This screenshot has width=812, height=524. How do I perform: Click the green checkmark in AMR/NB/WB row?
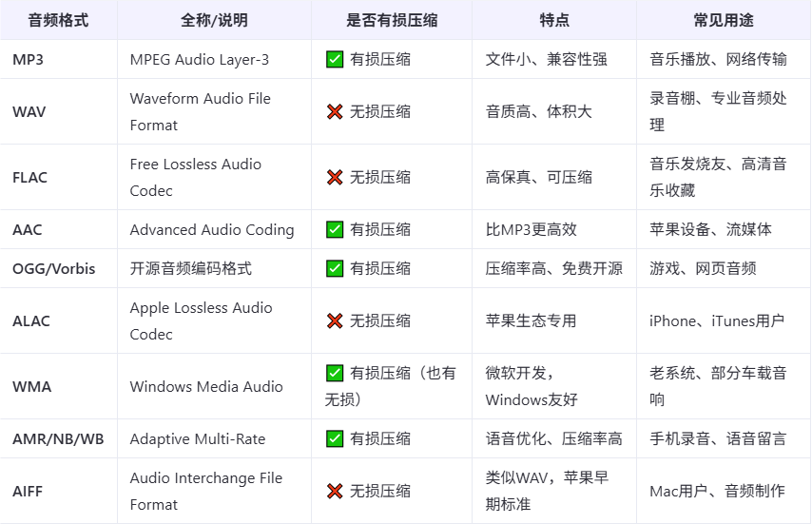(x=335, y=438)
